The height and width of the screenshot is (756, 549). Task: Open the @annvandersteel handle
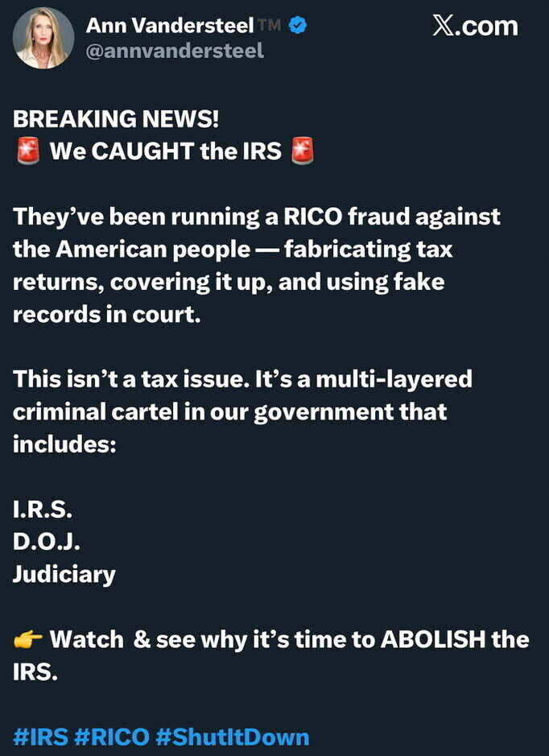tap(175, 51)
